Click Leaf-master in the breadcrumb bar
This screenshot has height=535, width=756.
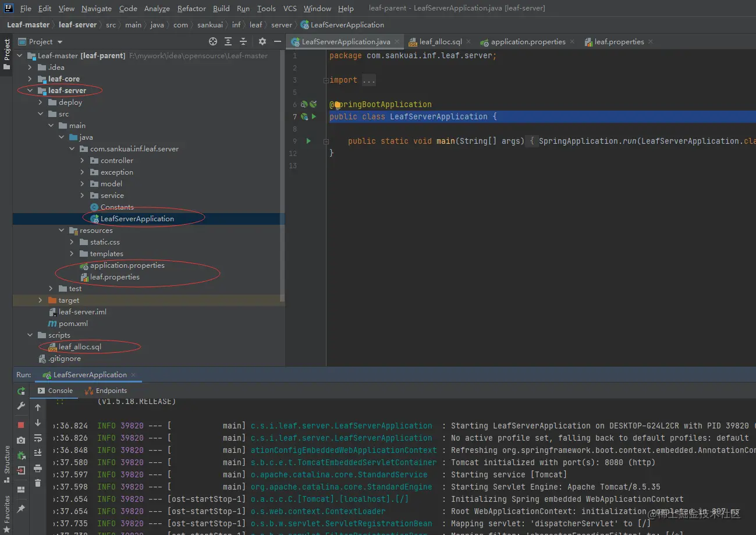(x=28, y=25)
